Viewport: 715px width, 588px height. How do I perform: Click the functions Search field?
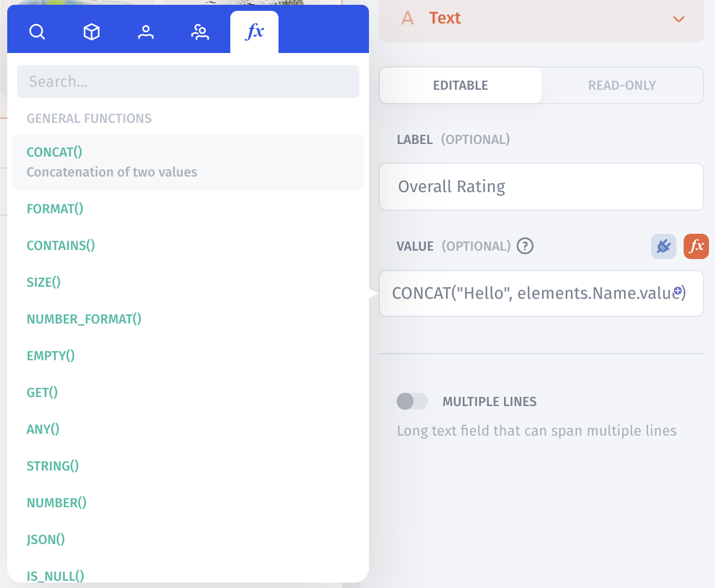tap(188, 82)
